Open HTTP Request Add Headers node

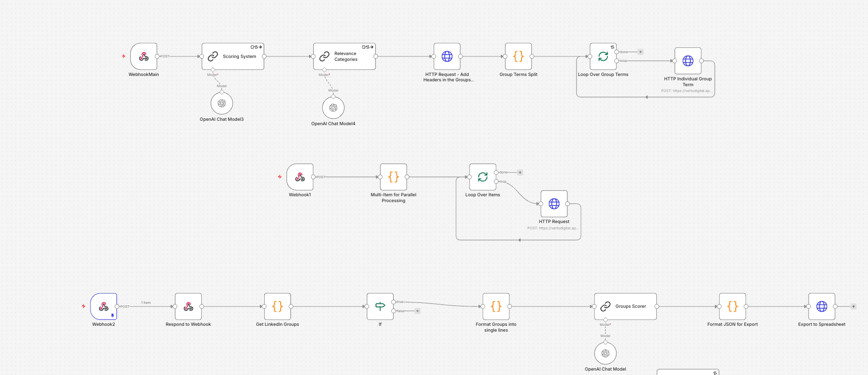tap(447, 56)
